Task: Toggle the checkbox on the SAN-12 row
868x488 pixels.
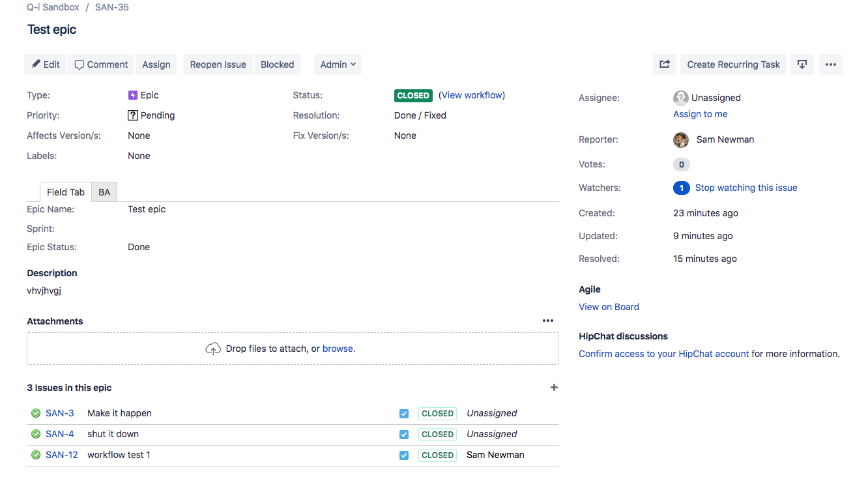Action: click(x=404, y=455)
